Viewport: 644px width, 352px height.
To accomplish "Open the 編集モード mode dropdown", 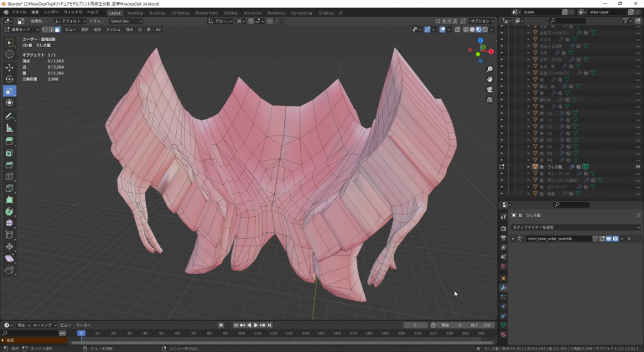I will coord(22,30).
